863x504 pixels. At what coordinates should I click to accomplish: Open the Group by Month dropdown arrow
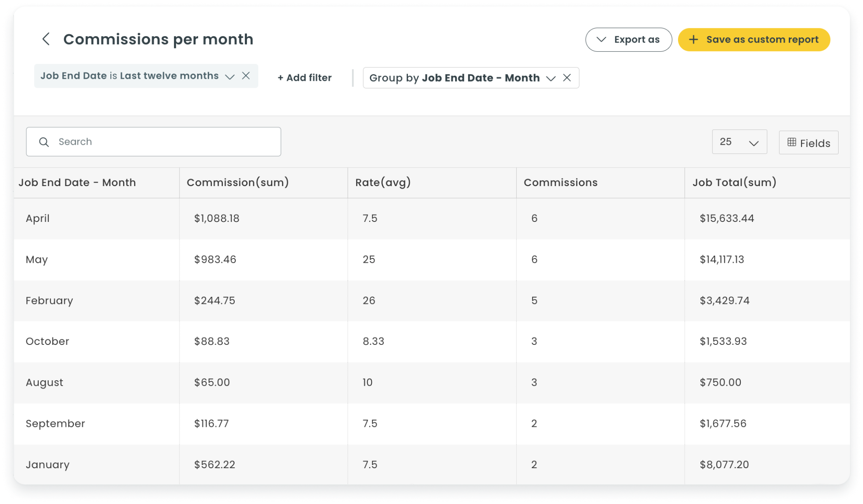551,78
